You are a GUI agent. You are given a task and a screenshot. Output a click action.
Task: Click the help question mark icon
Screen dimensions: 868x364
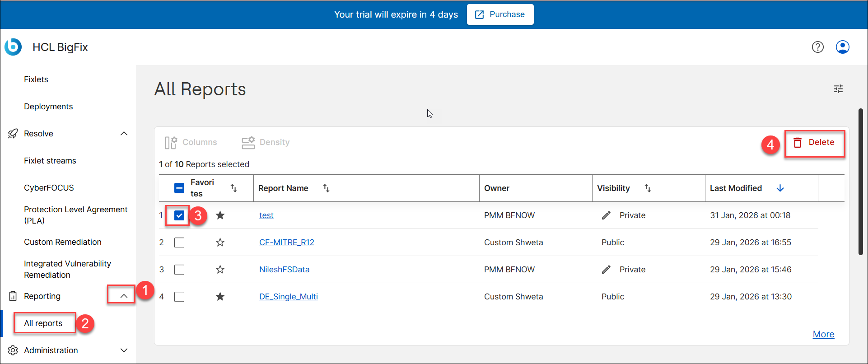tap(817, 47)
